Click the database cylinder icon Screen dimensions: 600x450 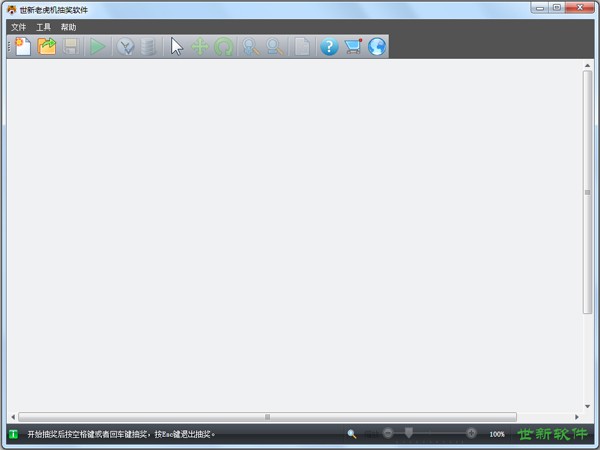coord(149,46)
